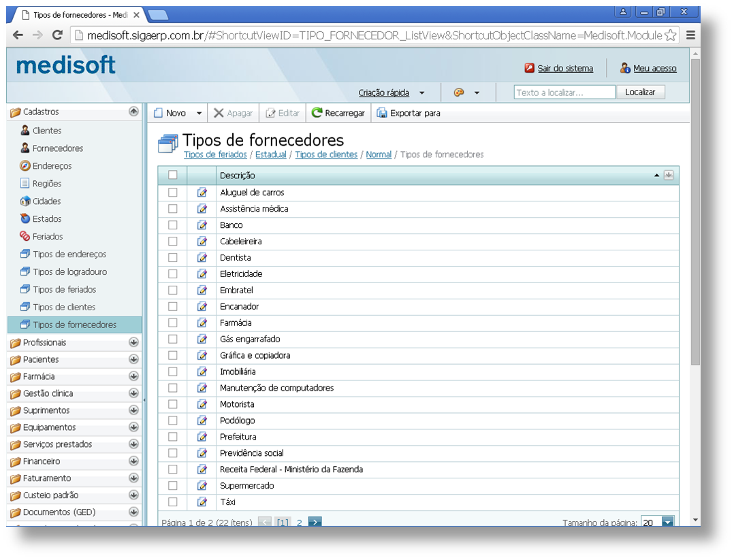
Task: Expand the Pacientes section arrow
Action: coord(133,359)
